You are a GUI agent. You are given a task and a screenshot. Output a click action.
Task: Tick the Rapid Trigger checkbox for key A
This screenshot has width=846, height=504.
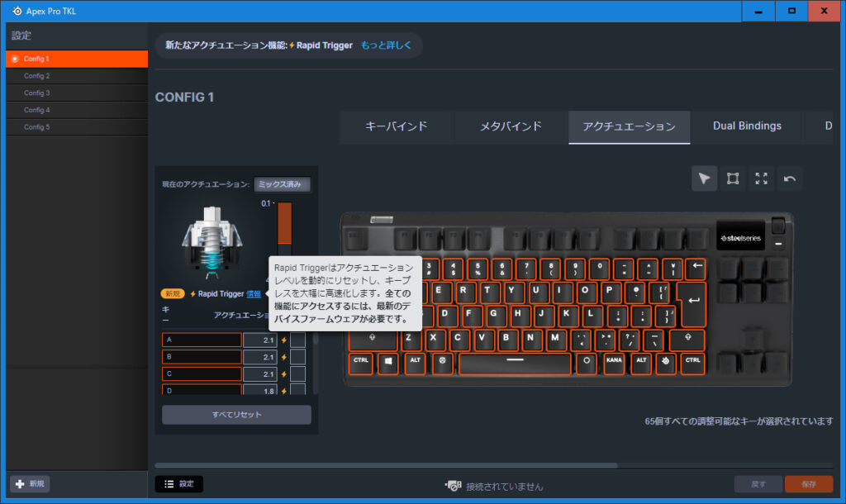pyautogui.click(x=297, y=340)
